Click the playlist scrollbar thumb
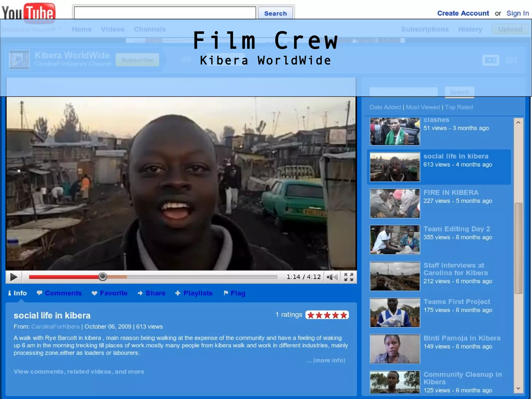Viewport: 532px width, 399px height. pos(518,248)
